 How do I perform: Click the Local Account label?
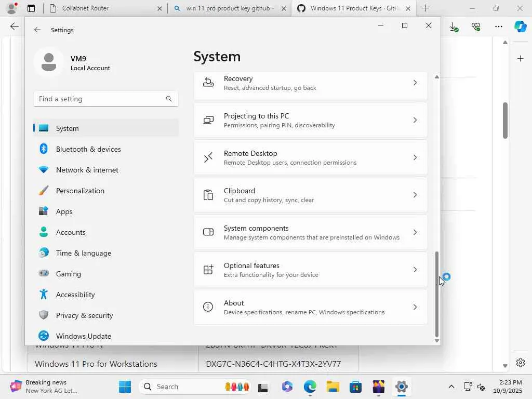90,68
